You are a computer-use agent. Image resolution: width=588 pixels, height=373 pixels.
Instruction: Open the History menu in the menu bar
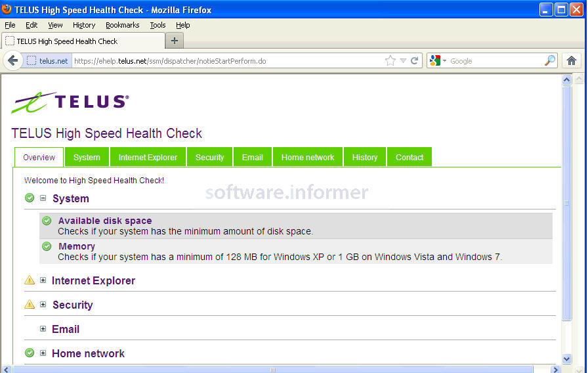tap(84, 25)
